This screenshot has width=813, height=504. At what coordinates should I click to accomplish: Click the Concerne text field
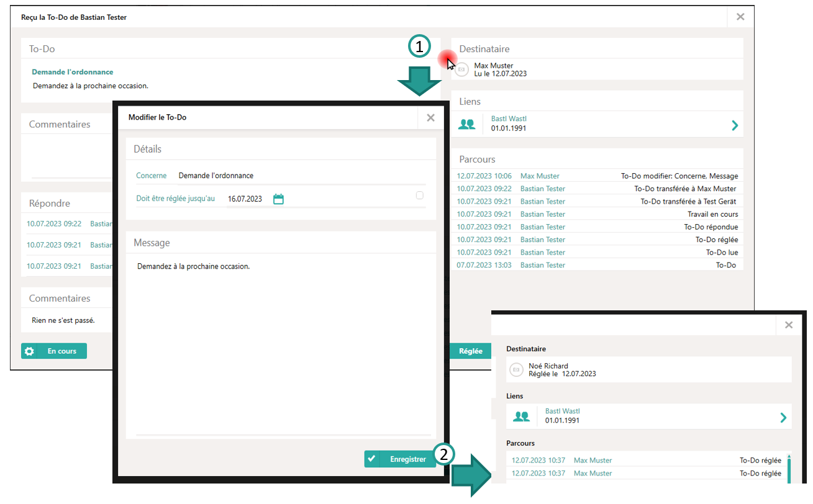(x=298, y=176)
